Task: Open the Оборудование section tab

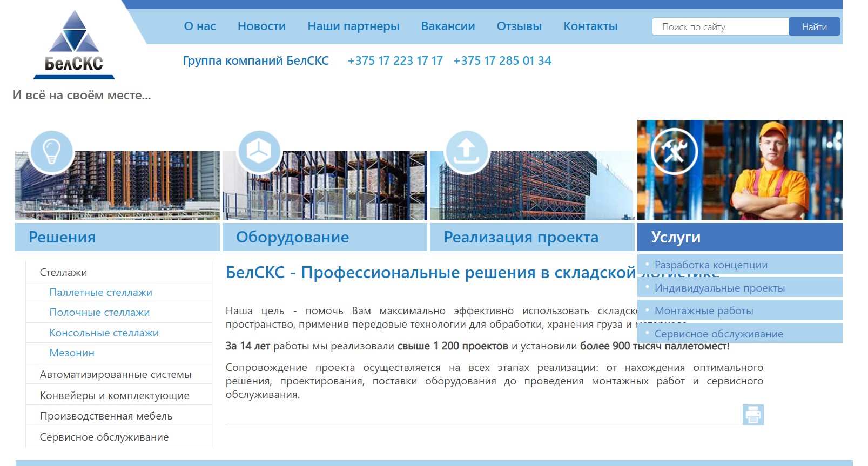Action: (325, 237)
